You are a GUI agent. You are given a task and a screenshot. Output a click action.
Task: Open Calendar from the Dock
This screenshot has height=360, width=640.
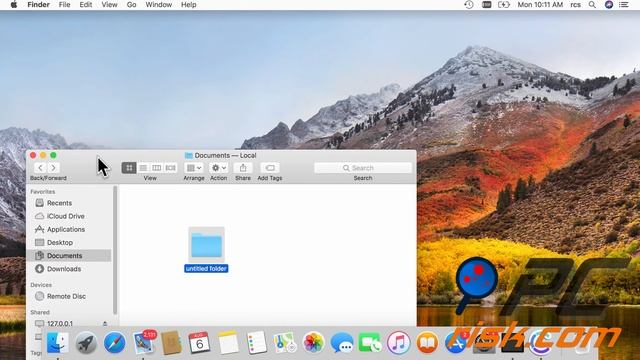pyautogui.click(x=199, y=342)
